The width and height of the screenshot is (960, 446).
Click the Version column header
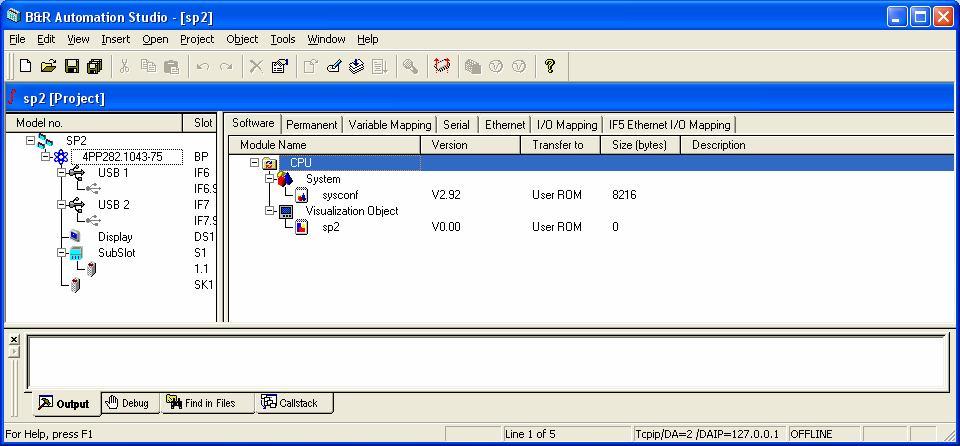(470, 145)
